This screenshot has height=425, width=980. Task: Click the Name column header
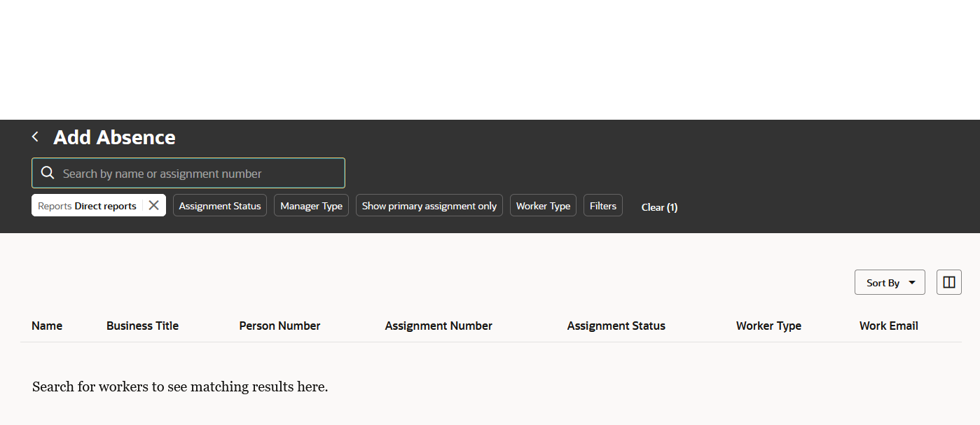pyautogui.click(x=47, y=326)
